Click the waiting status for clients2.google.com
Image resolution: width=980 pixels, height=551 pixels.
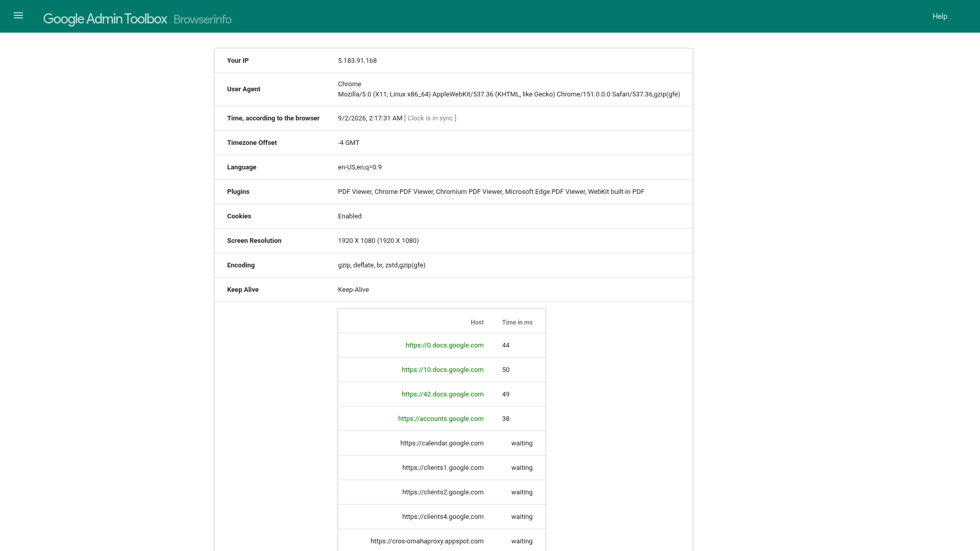(522, 492)
